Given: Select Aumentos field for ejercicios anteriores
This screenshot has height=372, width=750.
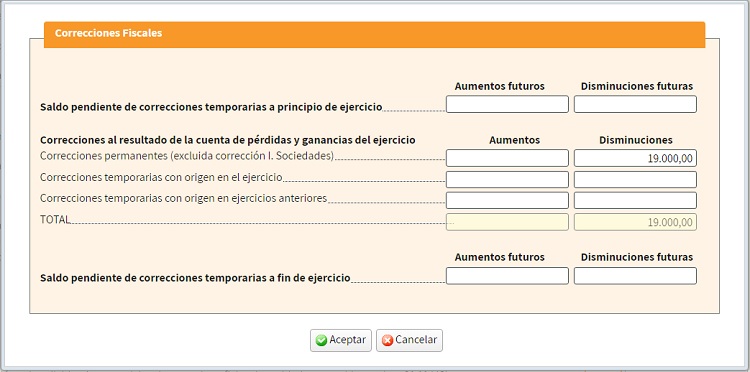Looking at the screenshot, I should click(x=507, y=200).
